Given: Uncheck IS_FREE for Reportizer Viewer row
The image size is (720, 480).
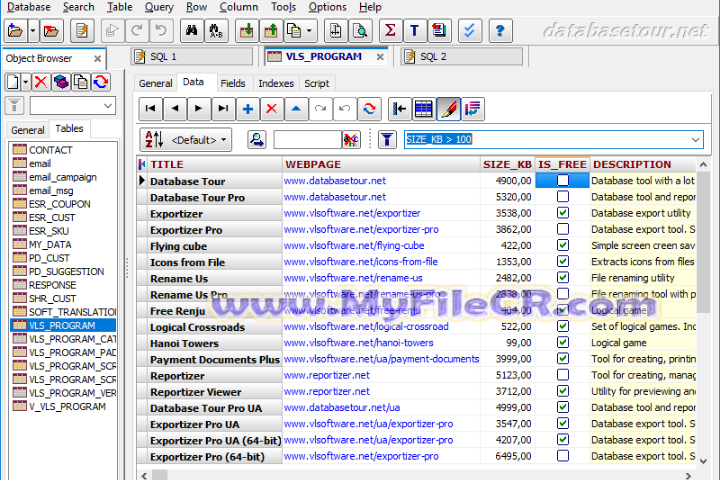Looking at the screenshot, I should coord(562,391).
